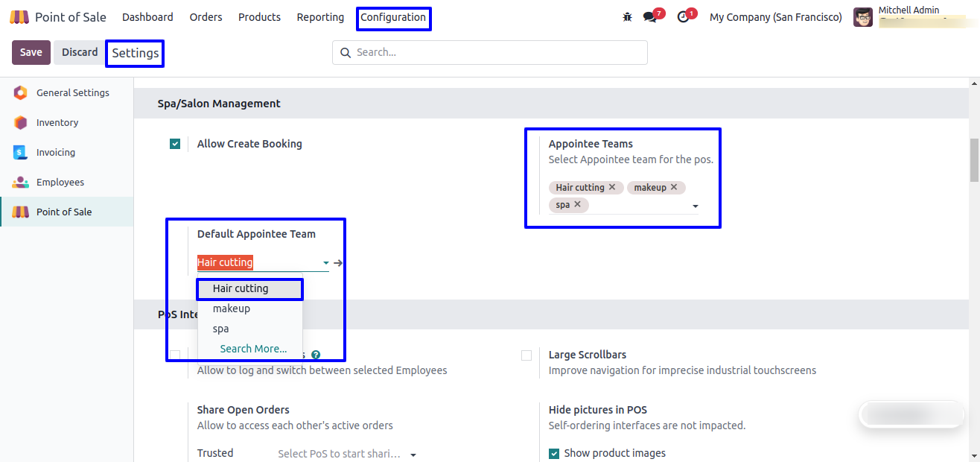Viewport: 980px width, 462px height.
Task: Open the debug bug icon menu
Action: (627, 17)
